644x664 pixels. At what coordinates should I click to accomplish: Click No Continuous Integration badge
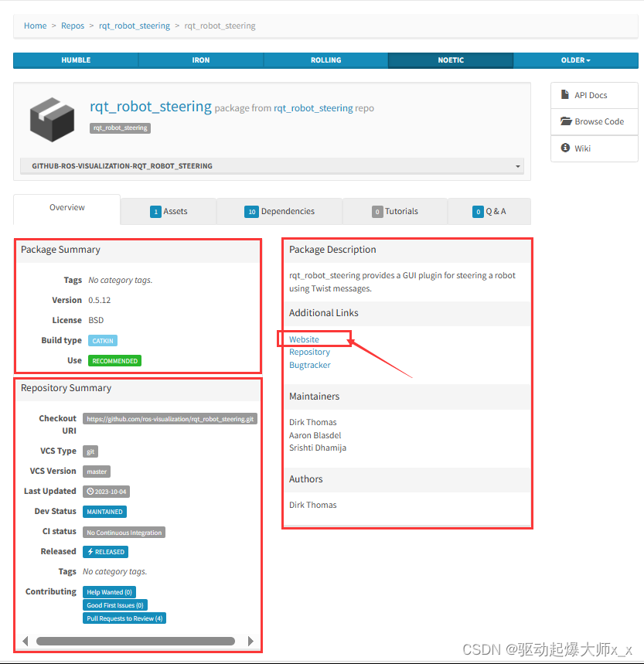tap(124, 533)
